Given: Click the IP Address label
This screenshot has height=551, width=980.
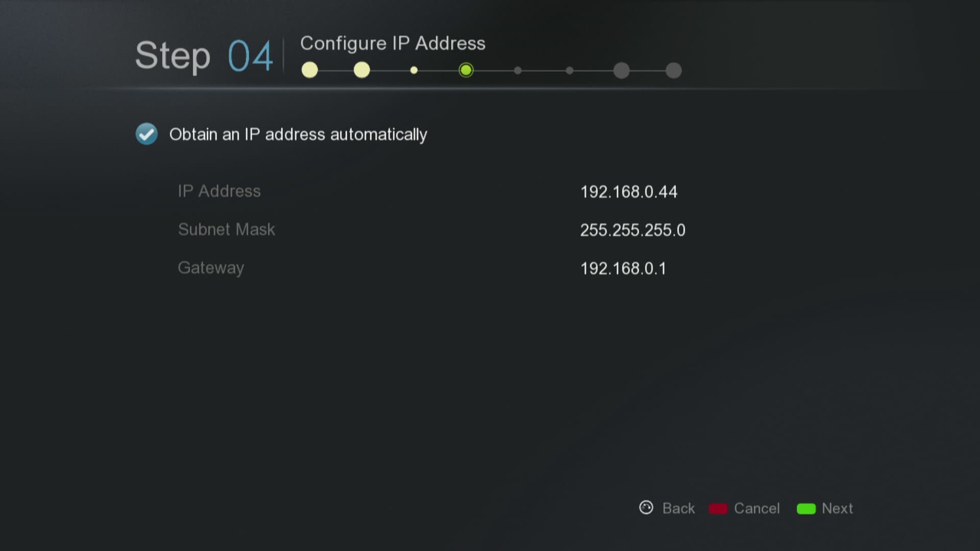Looking at the screenshot, I should point(219,191).
